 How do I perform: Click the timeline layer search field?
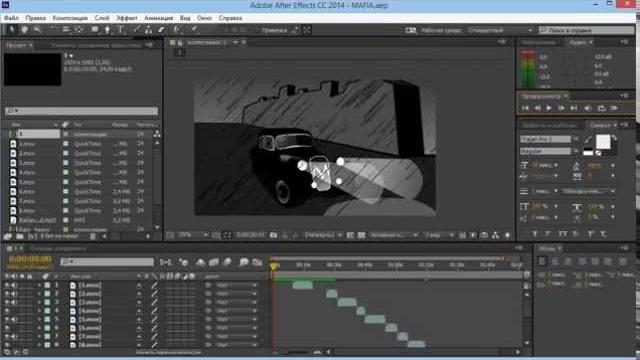coord(107,262)
